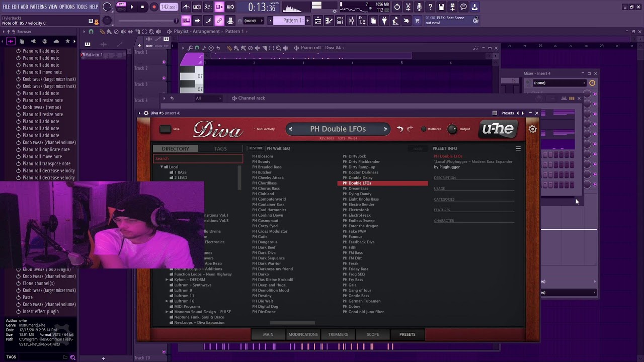644x362 pixels.
Task: Click the preset Search field
Action: [x=198, y=158]
